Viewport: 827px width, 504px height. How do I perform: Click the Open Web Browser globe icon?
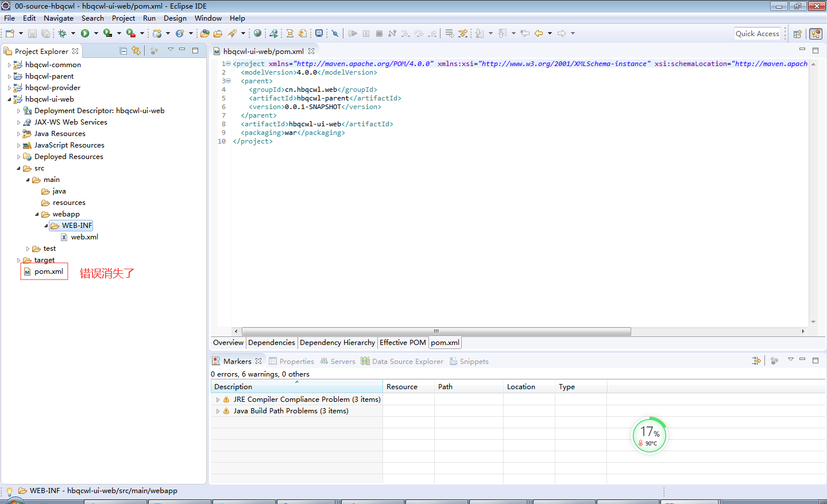tap(257, 33)
